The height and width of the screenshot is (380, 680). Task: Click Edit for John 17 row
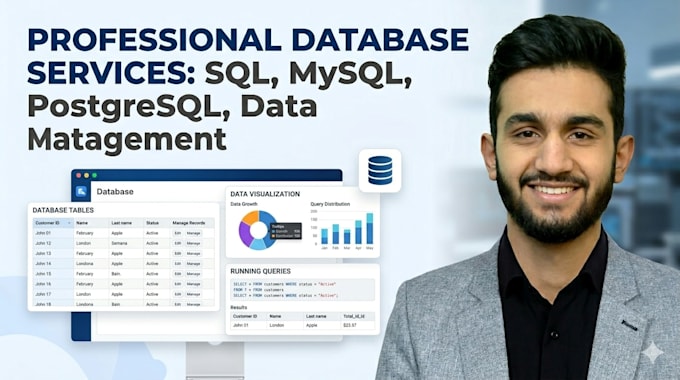click(x=177, y=294)
